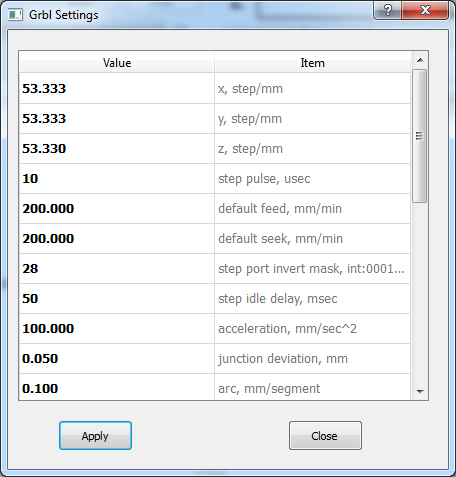Click the 'arc, mm/segment' label
This screenshot has width=456, height=477.
269,389
